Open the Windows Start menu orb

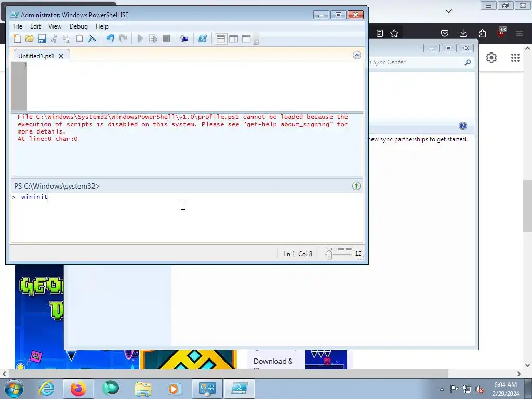(14, 389)
